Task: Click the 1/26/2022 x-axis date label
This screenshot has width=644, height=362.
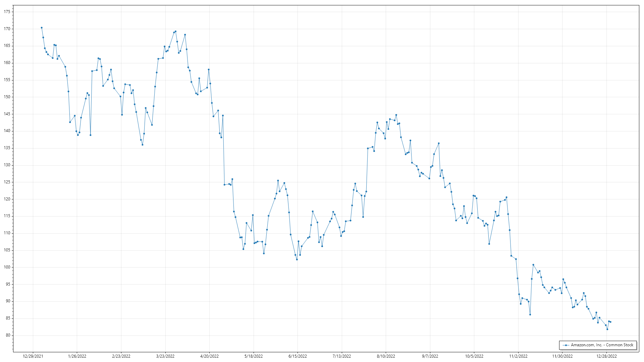Action: [x=77, y=356]
